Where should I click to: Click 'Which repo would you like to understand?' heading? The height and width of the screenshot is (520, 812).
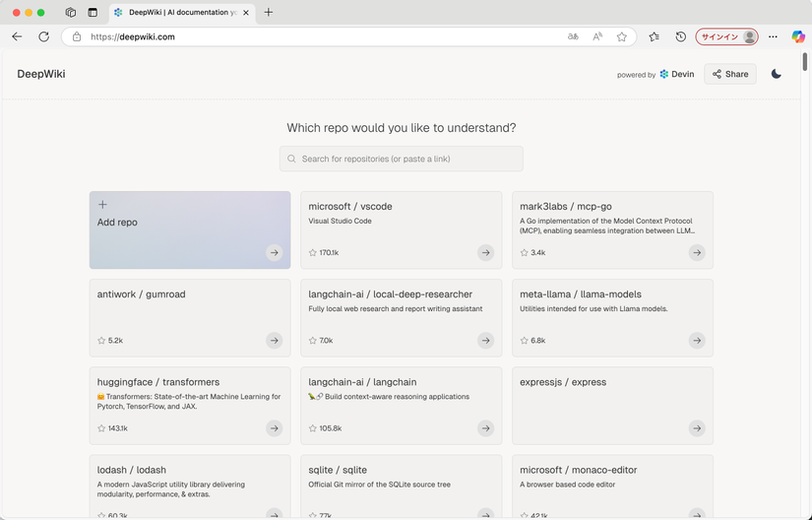coord(402,128)
